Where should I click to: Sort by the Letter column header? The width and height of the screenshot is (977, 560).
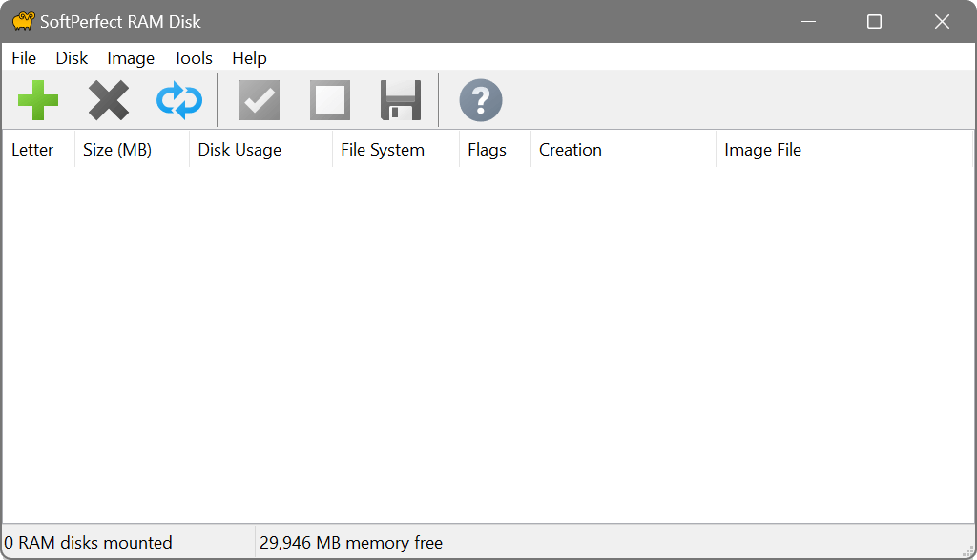tap(38, 150)
